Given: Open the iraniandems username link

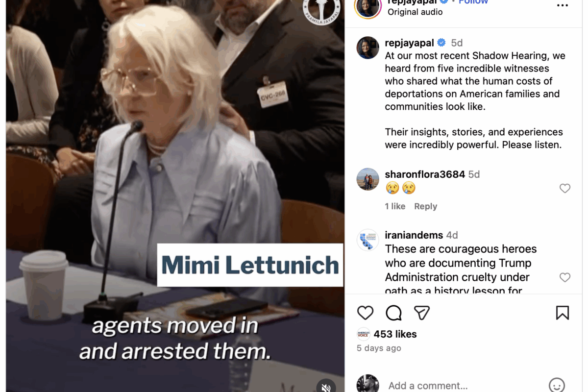Looking at the screenshot, I should [x=414, y=235].
